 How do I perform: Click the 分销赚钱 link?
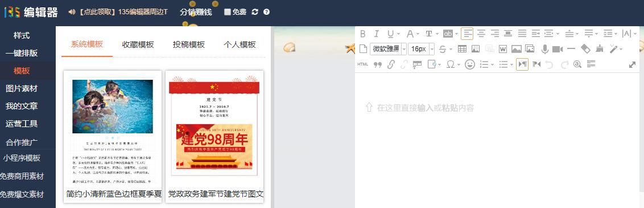[x=196, y=12]
